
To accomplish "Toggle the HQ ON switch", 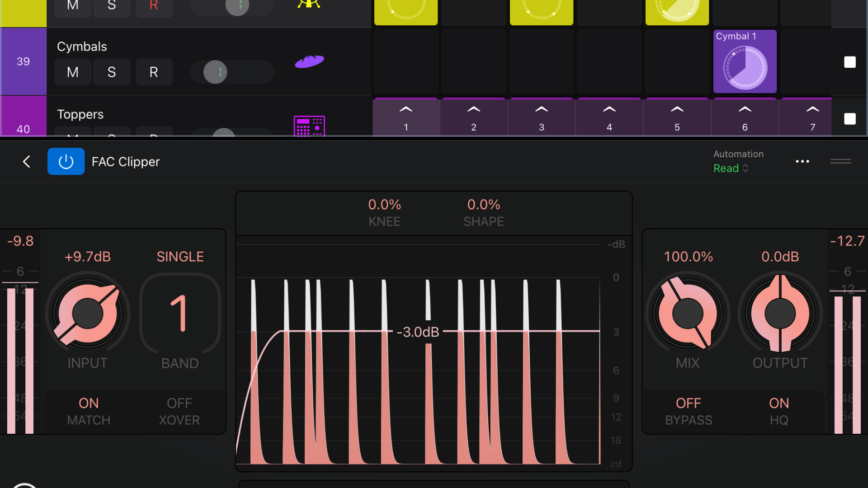I will coord(779,411).
